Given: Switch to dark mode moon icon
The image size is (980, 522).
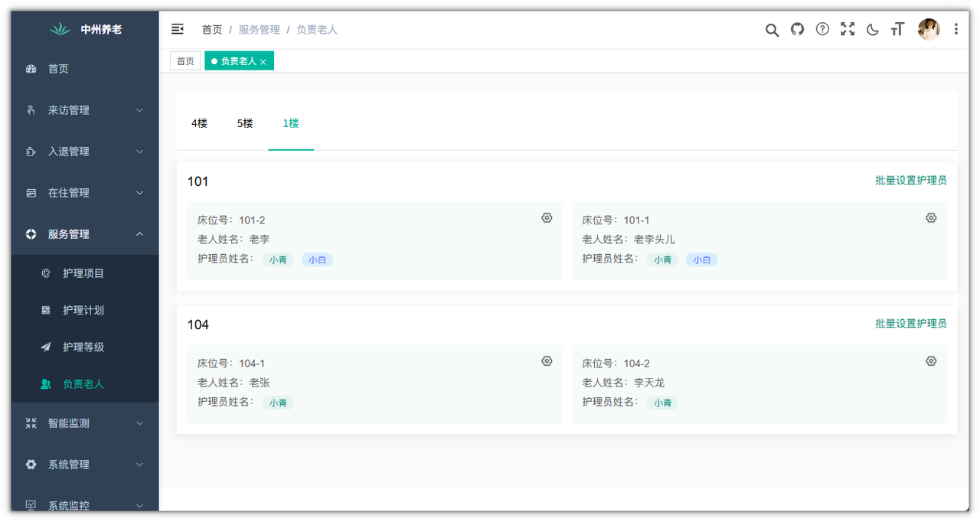Looking at the screenshot, I should pos(872,29).
